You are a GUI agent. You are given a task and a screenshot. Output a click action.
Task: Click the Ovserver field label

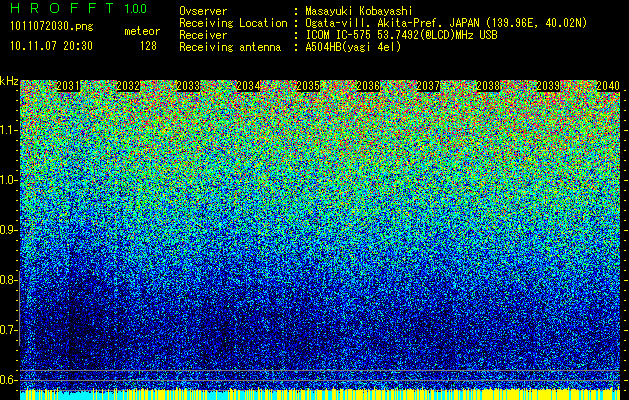pyautogui.click(x=203, y=11)
